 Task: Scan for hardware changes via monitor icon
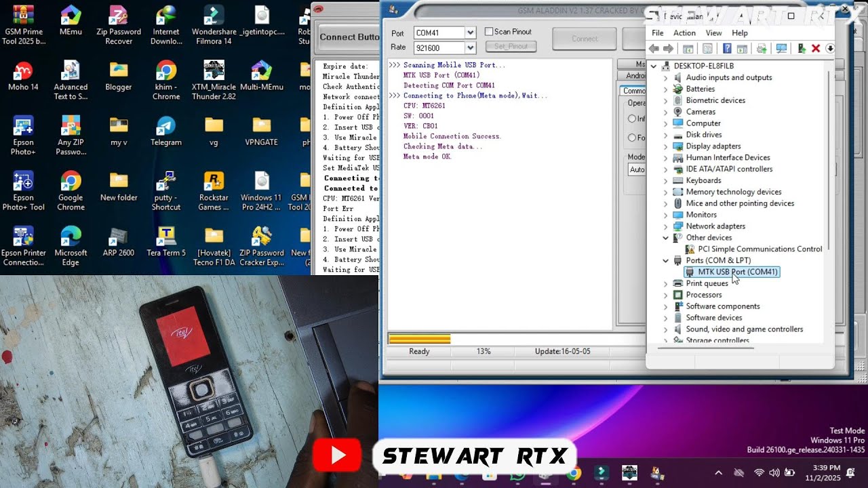[781, 48]
